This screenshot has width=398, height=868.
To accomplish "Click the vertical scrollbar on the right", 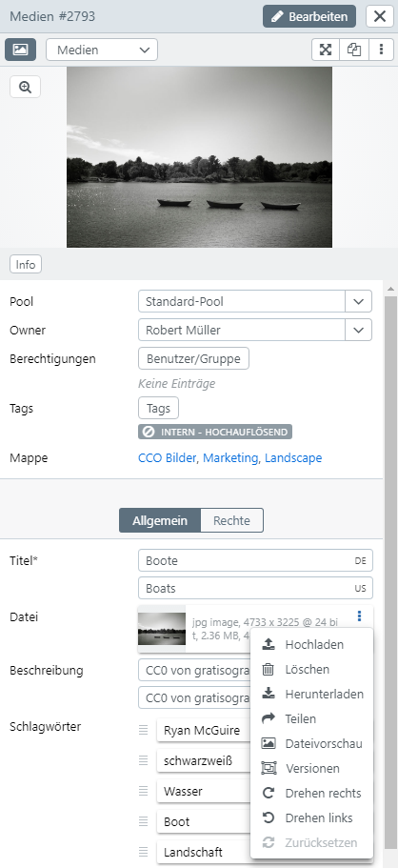I will [390, 575].
